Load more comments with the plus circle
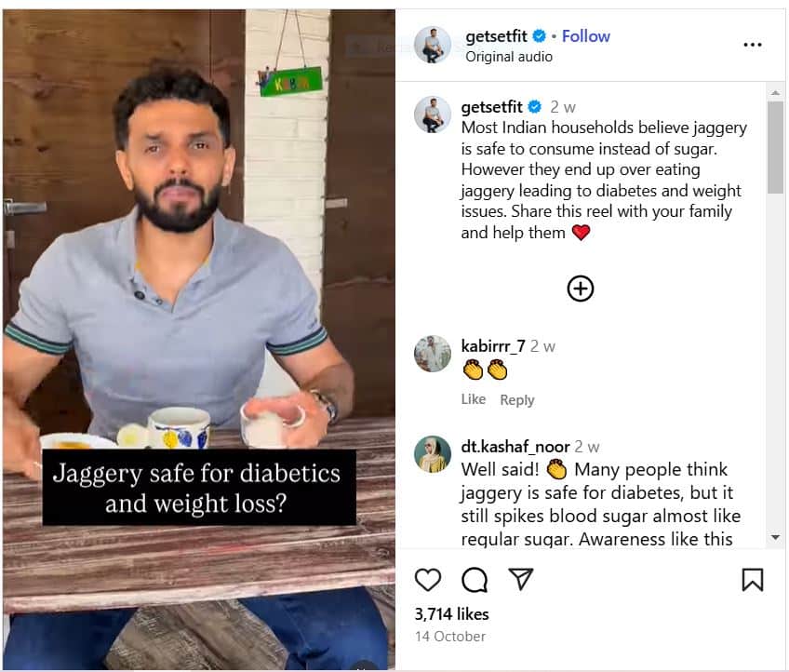 click(x=581, y=289)
